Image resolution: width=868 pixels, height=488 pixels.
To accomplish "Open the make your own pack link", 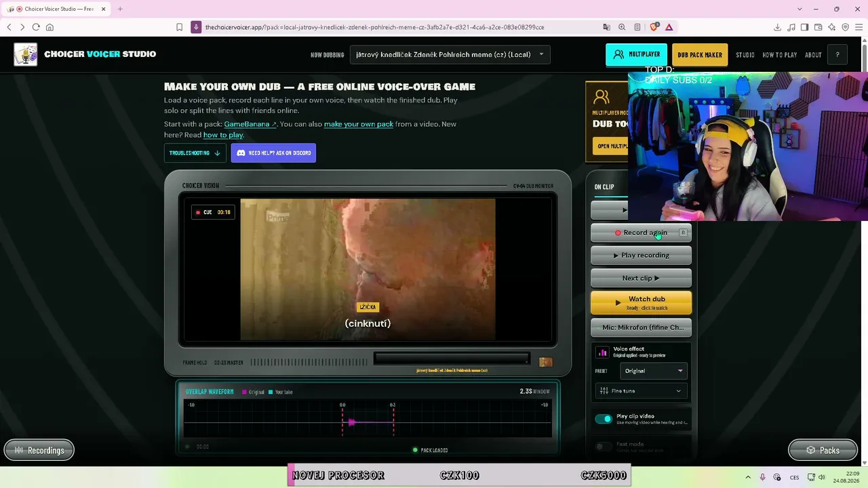I will 359,124.
